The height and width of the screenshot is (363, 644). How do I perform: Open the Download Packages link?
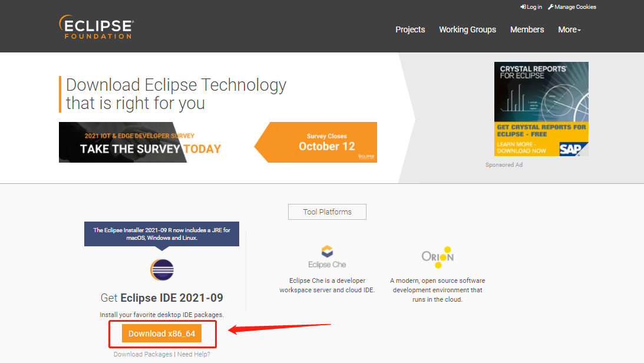click(143, 354)
